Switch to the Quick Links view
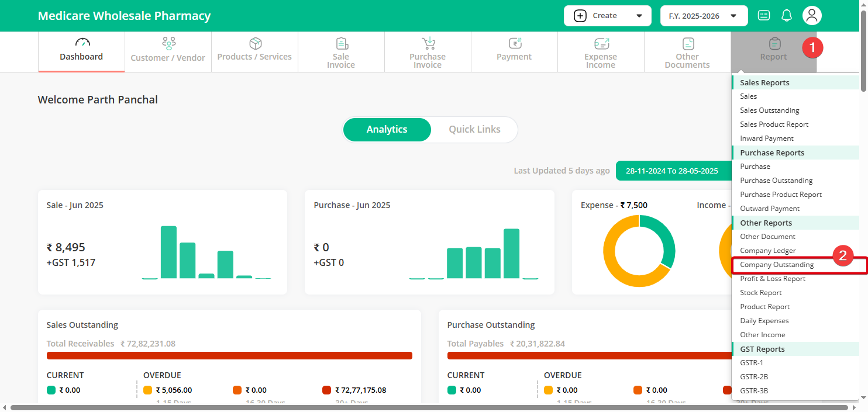This screenshot has height=412, width=868. click(x=474, y=130)
